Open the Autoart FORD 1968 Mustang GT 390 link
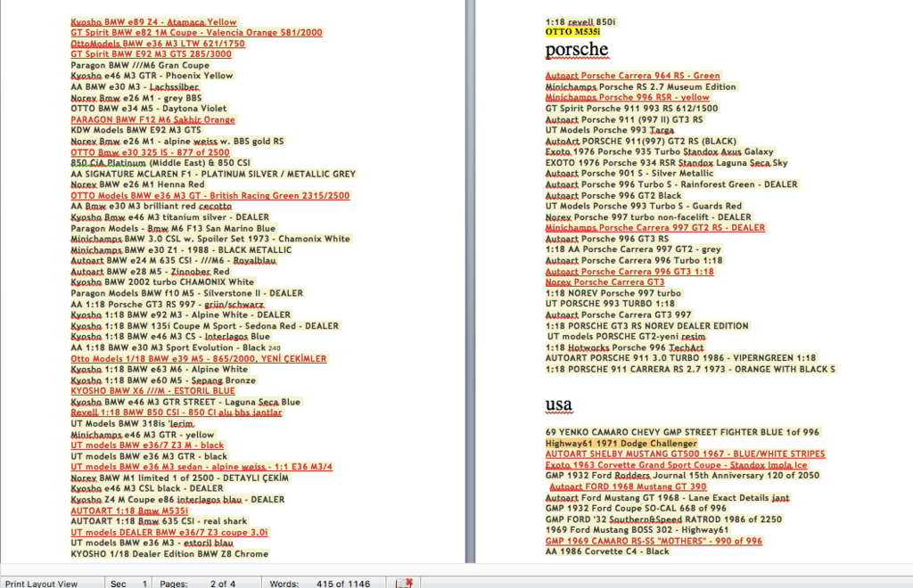 (628, 486)
